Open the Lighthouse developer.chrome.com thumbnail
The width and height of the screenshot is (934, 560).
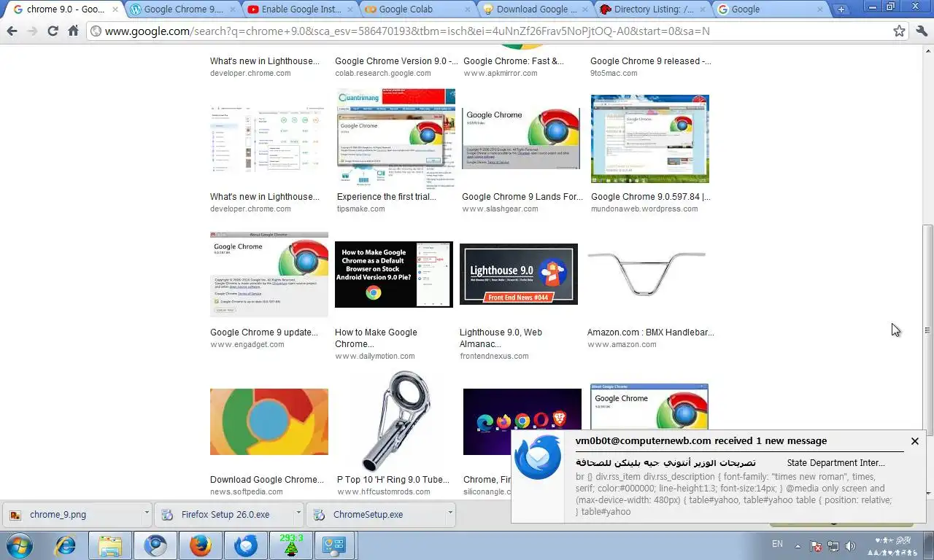tap(269, 141)
